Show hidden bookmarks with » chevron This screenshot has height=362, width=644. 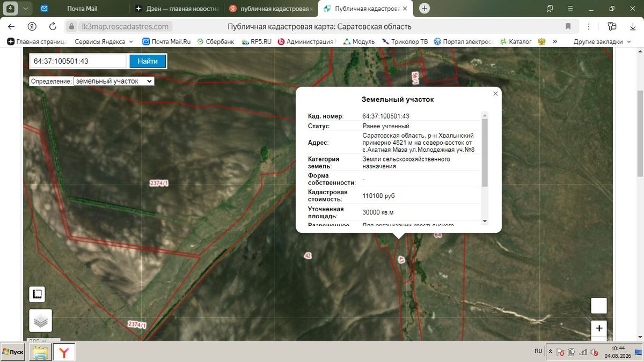tap(555, 41)
